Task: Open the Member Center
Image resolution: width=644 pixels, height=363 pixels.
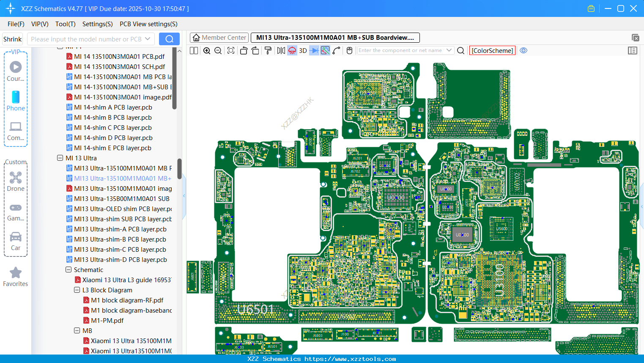Action: pos(219,38)
